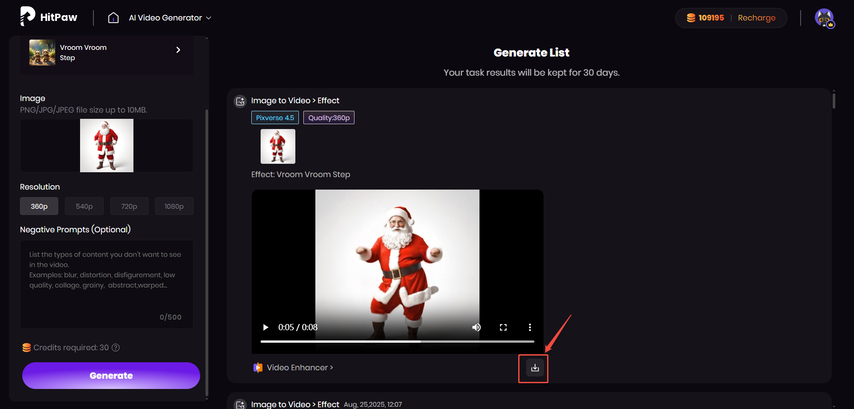Click into the Negative Prompts text box
Image resolution: width=854 pixels, height=409 pixels.
click(106, 284)
